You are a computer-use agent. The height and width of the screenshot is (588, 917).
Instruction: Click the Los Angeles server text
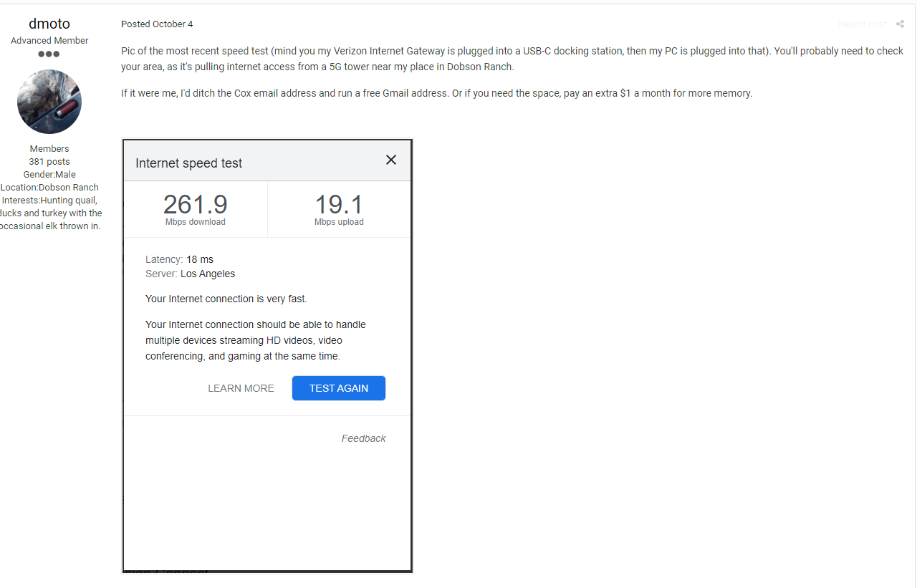click(208, 274)
